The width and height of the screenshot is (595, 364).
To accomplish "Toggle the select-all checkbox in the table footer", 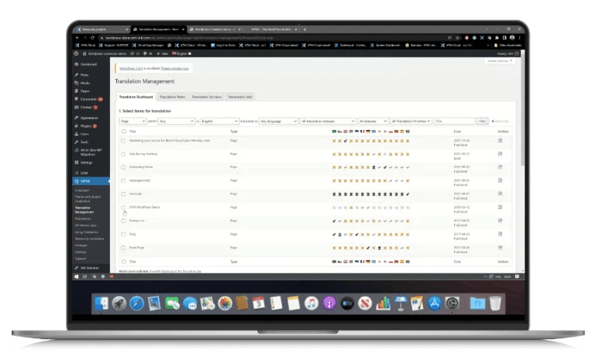I will (x=123, y=262).
